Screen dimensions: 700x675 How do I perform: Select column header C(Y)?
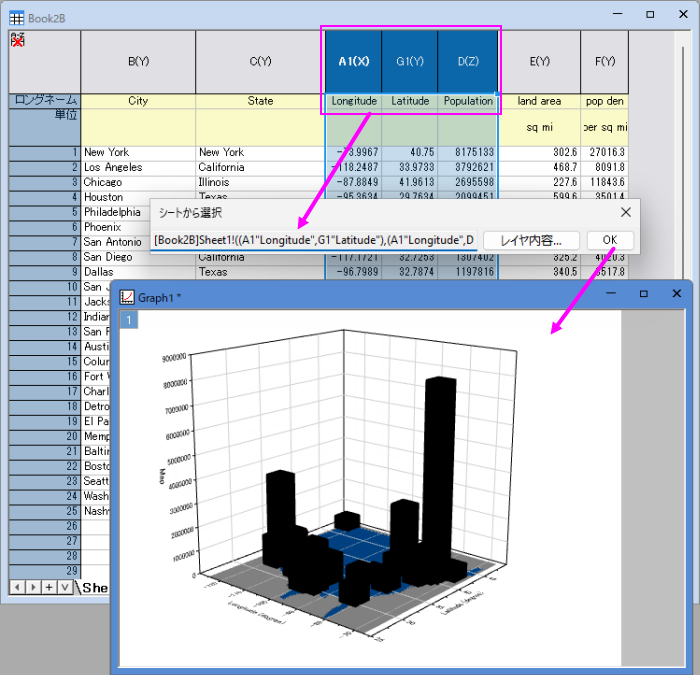[x=260, y=62]
